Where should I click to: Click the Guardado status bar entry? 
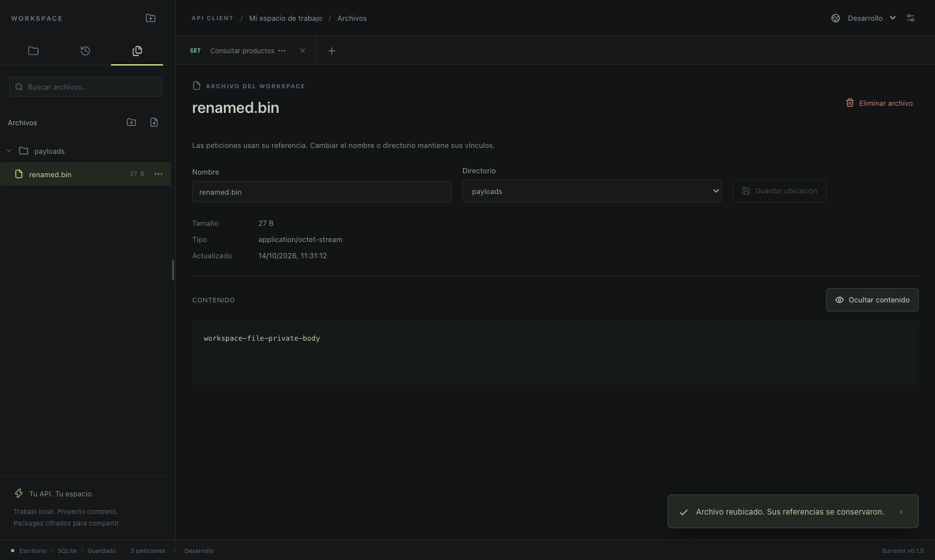[x=102, y=551]
